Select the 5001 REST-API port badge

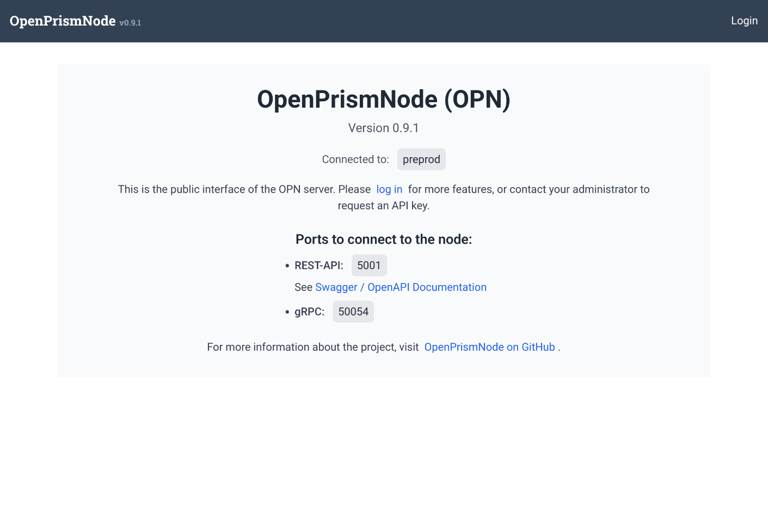pos(369,265)
